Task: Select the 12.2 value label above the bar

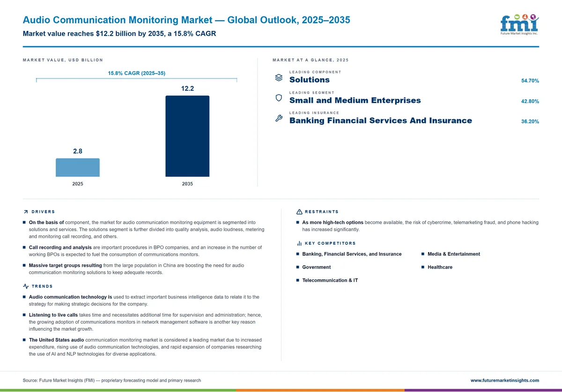Action: 187,88
